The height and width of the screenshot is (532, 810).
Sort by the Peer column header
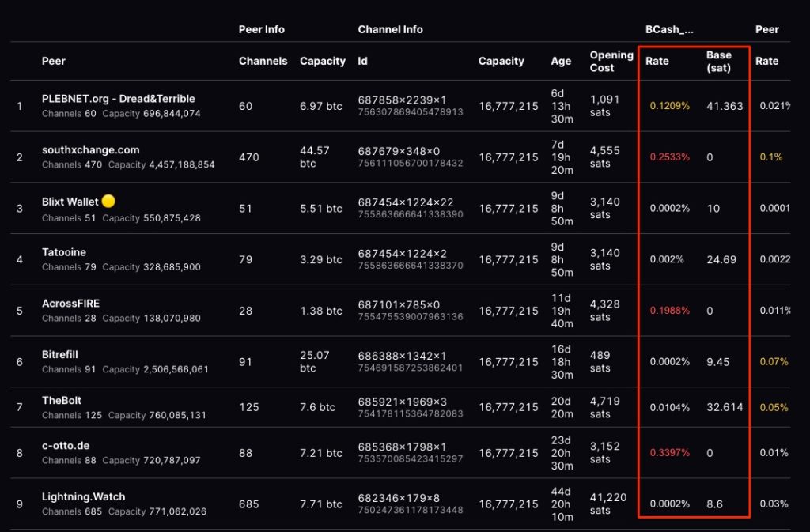tap(53, 61)
